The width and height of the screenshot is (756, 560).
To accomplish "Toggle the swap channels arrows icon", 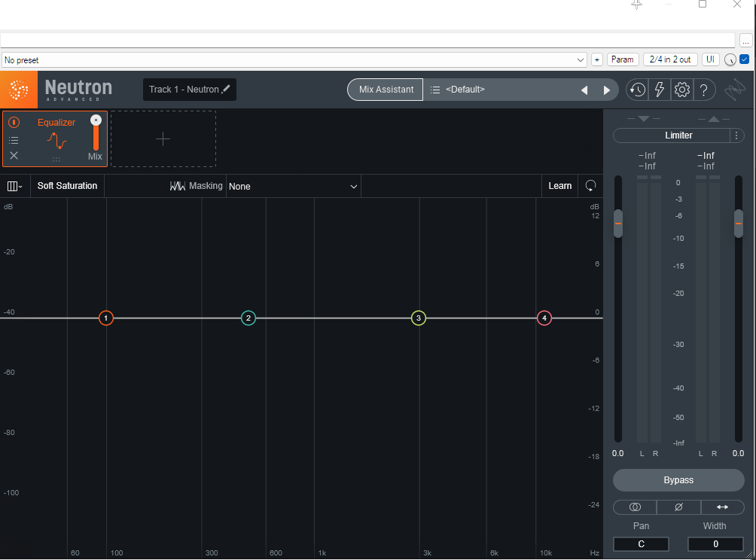I will click(x=722, y=507).
